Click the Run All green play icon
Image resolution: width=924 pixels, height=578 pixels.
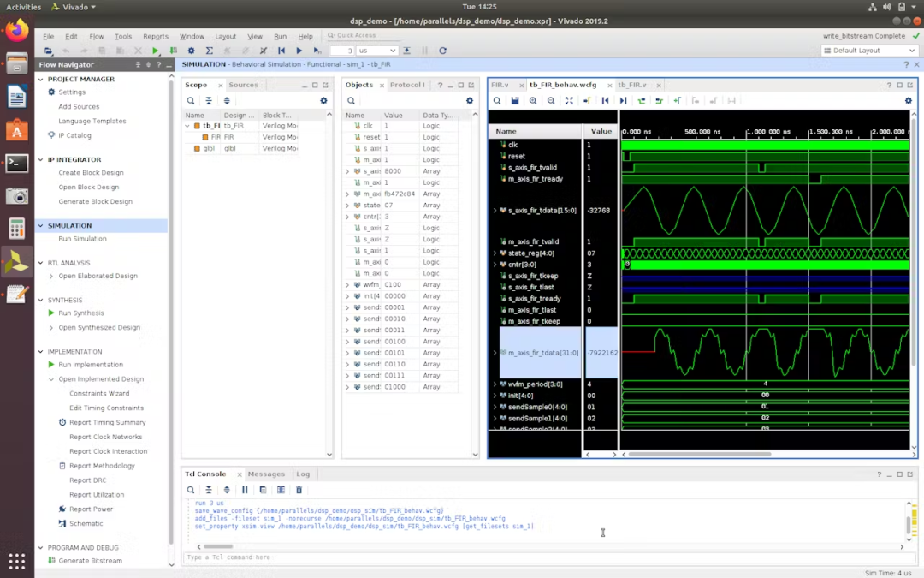[299, 51]
